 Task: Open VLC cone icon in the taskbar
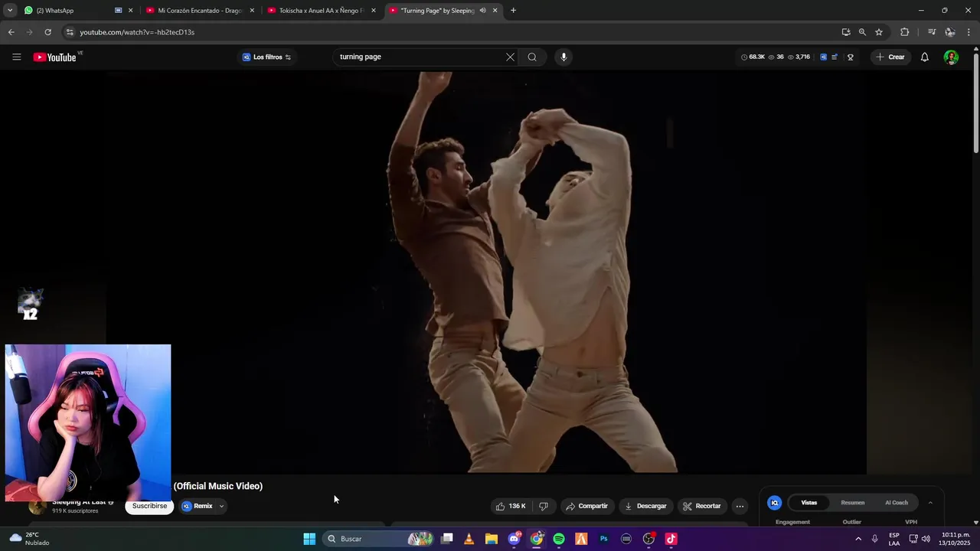click(x=469, y=539)
